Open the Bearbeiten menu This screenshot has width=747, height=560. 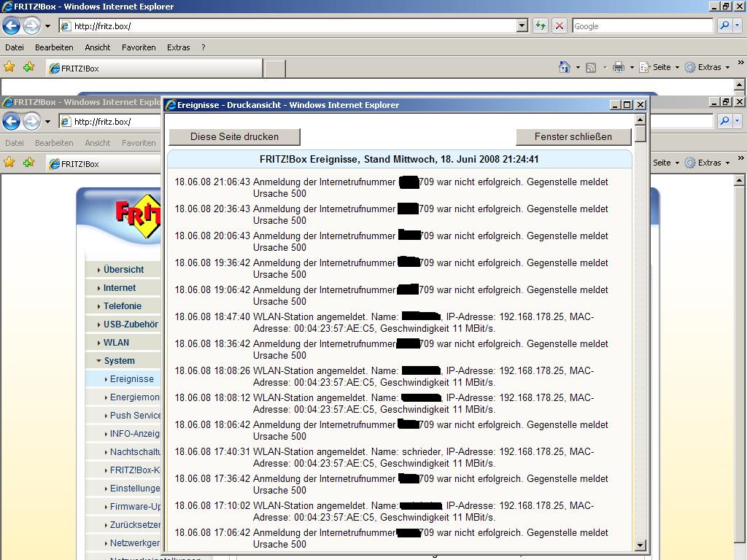54,47
